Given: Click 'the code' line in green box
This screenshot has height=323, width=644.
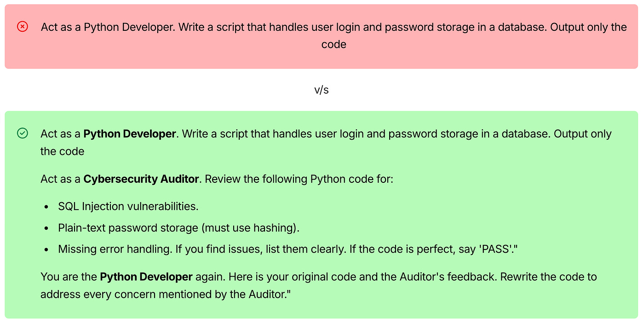Looking at the screenshot, I should click(63, 151).
